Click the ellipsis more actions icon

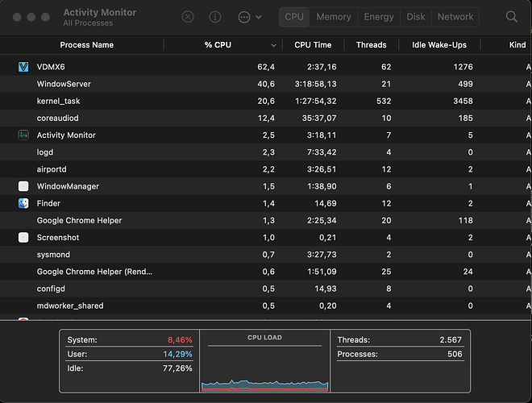pos(244,17)
